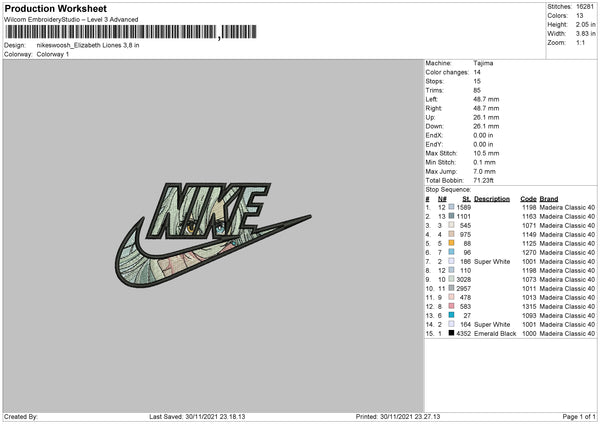Click stitch count 2957 in row 10
This screenshot has height=424, width=600.
[464, 289]
